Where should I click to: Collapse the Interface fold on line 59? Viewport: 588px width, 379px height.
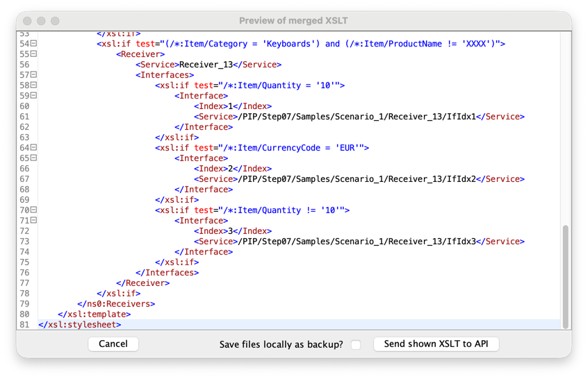coord(34,96)
